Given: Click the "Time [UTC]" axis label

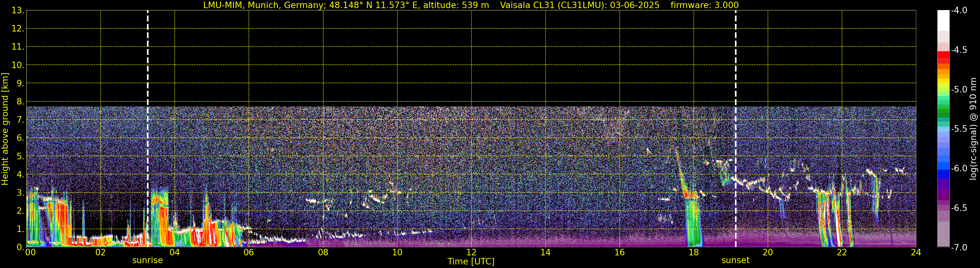Looking at the screenshot, I should [471, 262].
